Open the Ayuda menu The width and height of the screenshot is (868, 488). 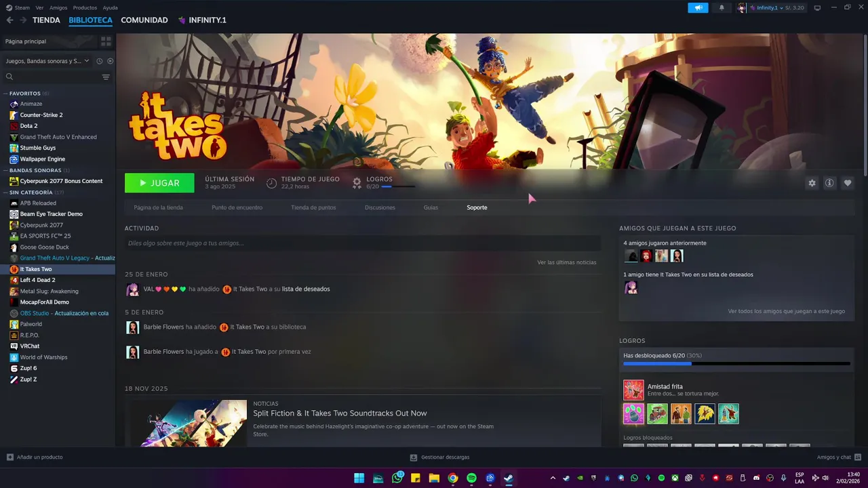(110, 7)
